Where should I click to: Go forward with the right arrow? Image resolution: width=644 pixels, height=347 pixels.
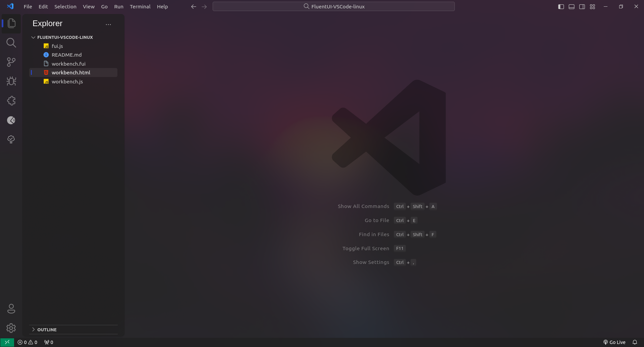204,6
